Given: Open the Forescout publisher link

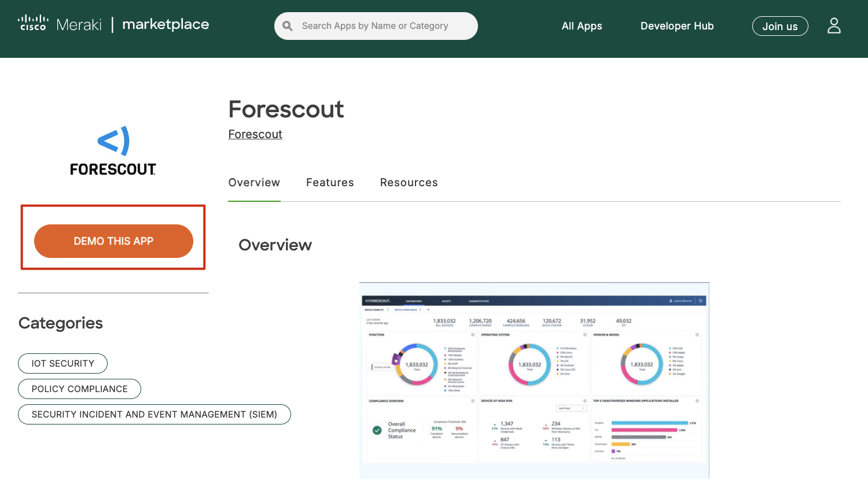Looking at the screenshot, I should pyautogui.click(x=255, y=134).
